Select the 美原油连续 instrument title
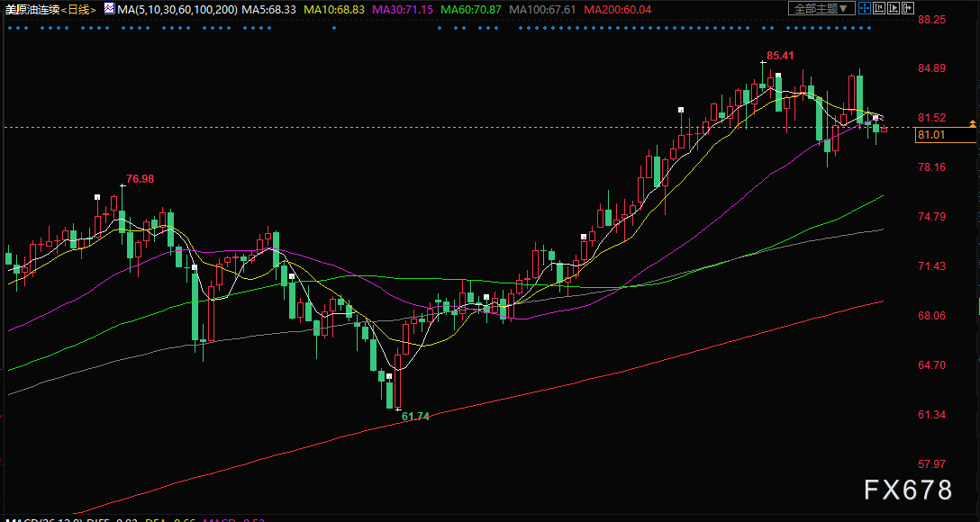This screenshot has height=522, width=980. click(x=32, y=9)
